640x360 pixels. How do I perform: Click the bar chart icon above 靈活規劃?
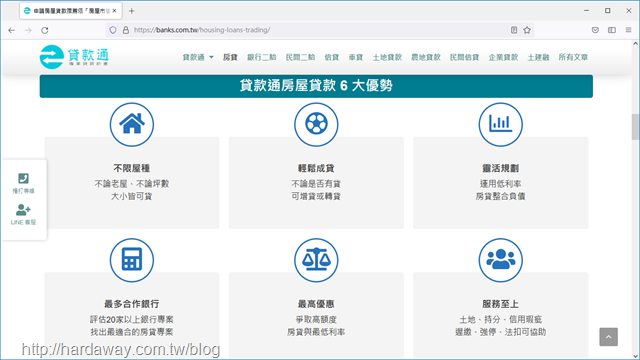tap(501, 124)
